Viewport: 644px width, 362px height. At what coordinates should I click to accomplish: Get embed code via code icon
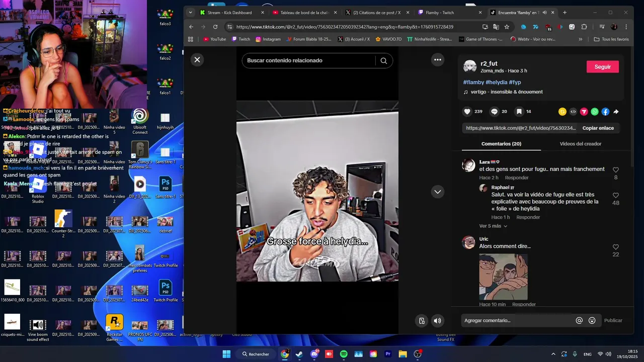pos(573,112)
